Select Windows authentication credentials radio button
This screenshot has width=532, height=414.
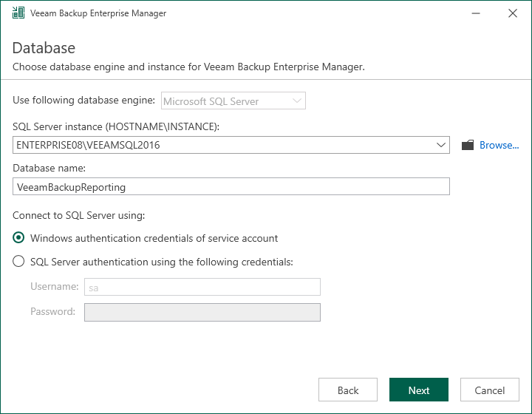(x=19, y=238)
